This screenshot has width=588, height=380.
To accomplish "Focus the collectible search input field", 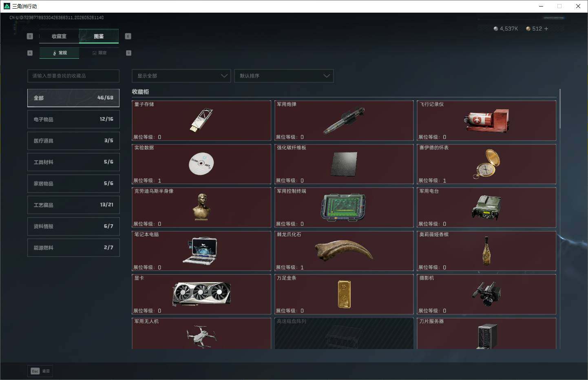I will (x=73, y=76).
